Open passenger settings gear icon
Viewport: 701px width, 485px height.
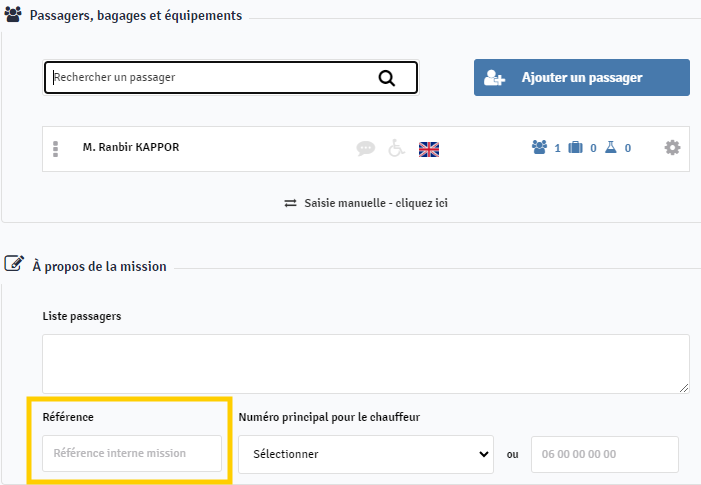click(x=672, y=147)
